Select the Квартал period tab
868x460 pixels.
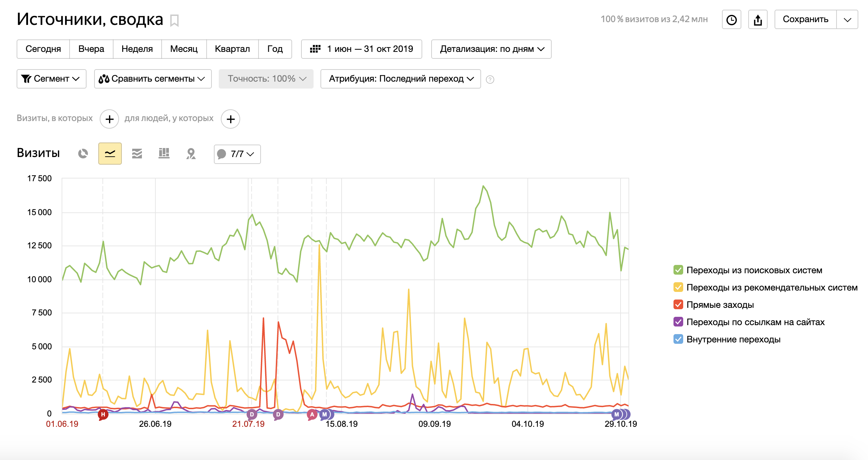[x=232, y=49]
